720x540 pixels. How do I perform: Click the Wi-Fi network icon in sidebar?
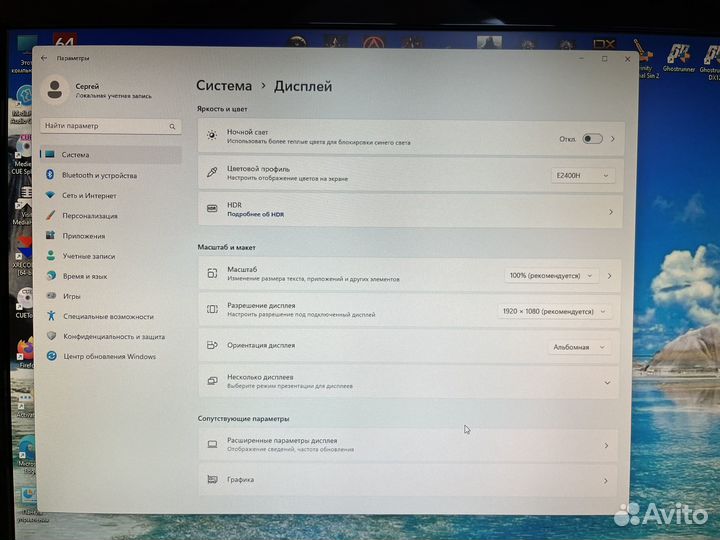pos(50,195)
